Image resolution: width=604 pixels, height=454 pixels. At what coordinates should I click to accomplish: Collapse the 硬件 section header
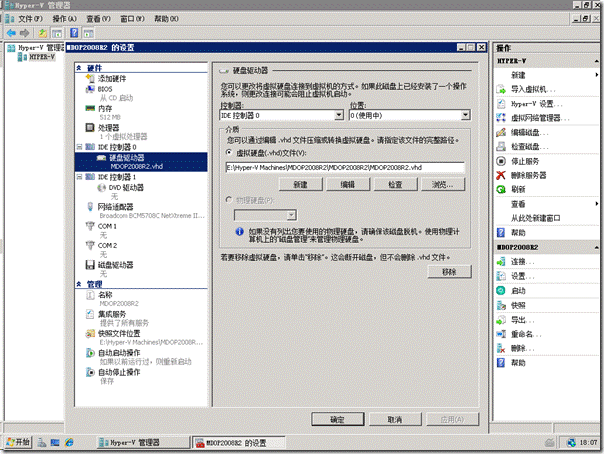[x=79, y=68]
